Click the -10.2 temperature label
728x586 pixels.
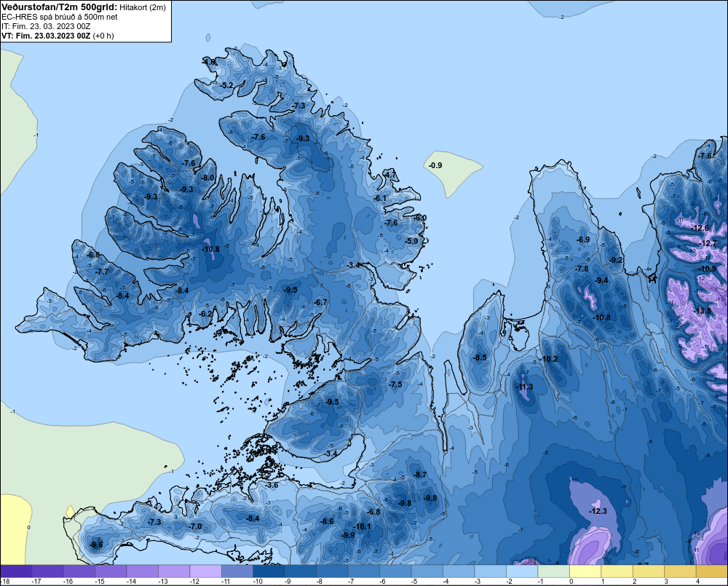(x=549, y=359)
